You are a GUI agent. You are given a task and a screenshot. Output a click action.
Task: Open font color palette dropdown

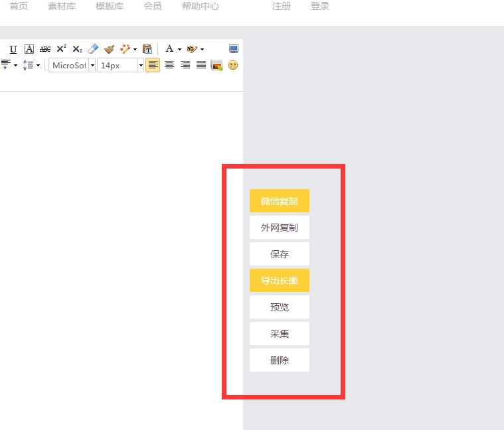(x=179, y=49)
